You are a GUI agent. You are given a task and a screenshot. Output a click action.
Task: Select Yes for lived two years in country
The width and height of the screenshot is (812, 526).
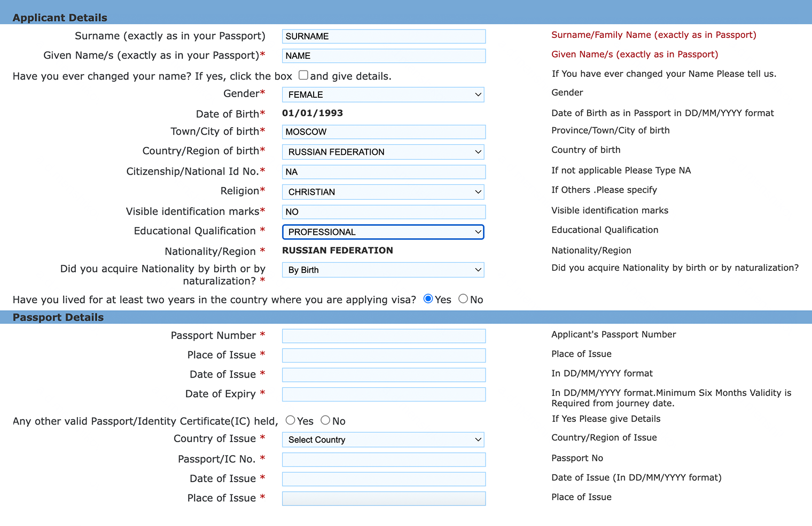pos(428,299)
